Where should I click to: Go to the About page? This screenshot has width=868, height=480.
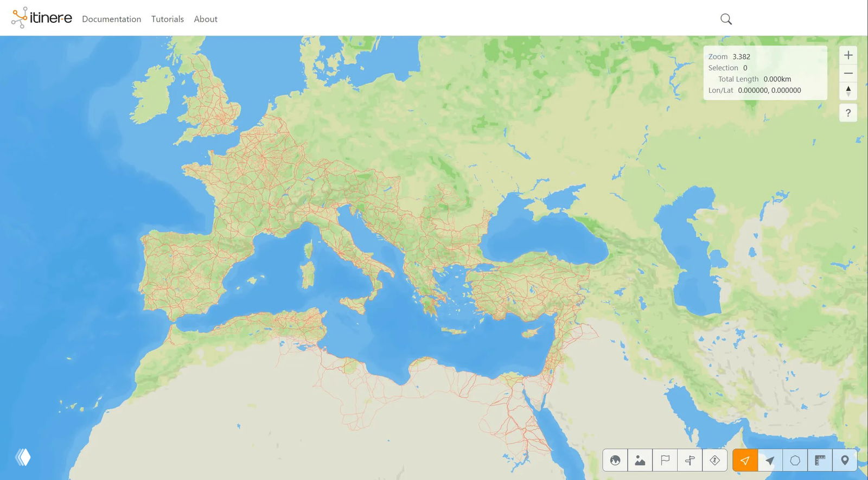(x=206, y=19)
